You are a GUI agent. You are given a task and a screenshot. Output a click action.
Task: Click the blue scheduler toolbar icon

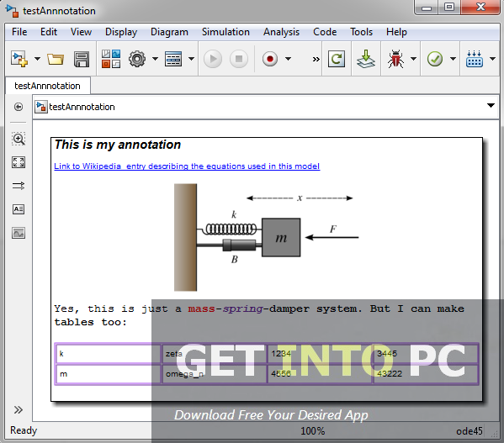point(475,59)
